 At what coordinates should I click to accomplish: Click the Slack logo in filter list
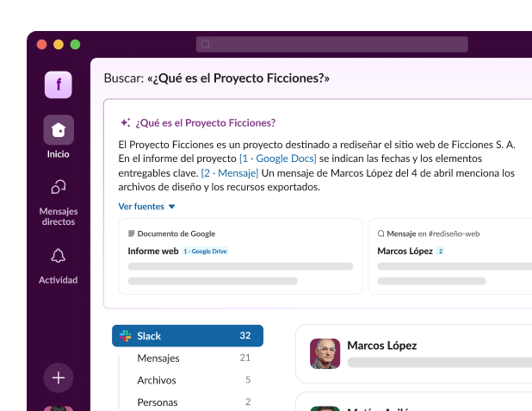[126, 336]
